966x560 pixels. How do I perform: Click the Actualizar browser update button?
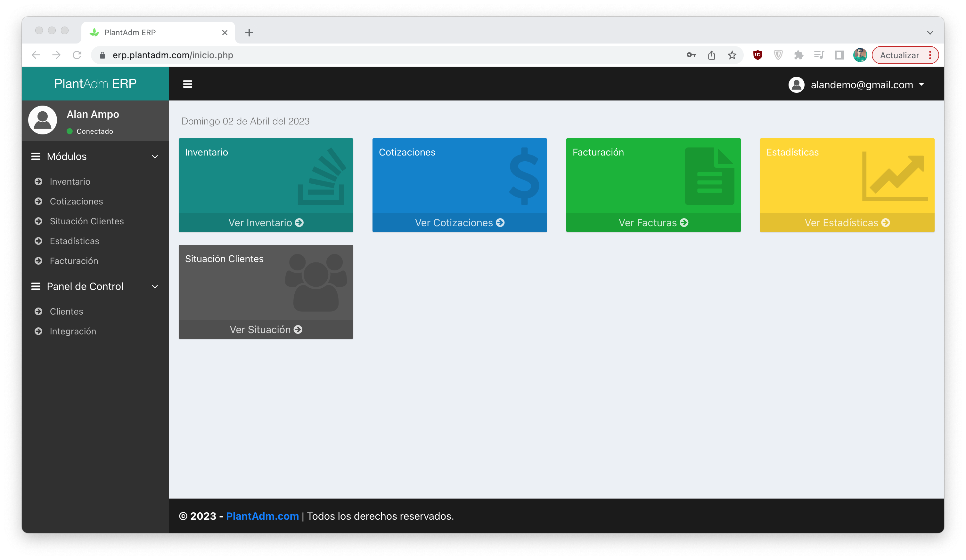[x=899, y=55]
